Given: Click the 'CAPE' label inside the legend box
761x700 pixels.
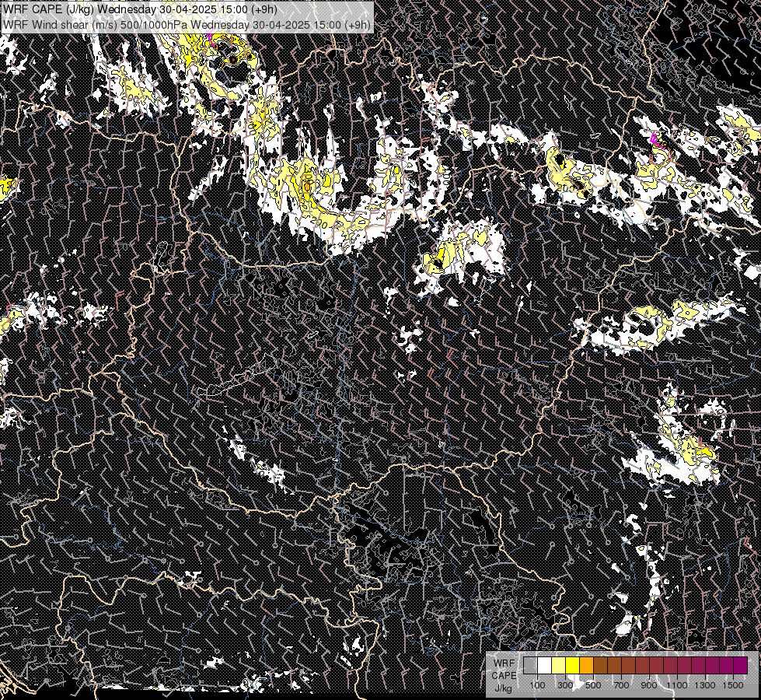Looking at the screenshot, I should tap(504, 676).
